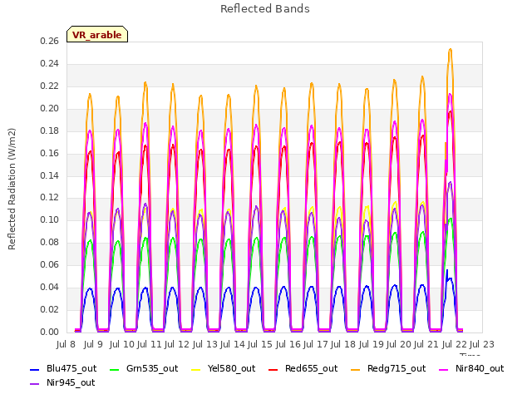Toggle Blu475_out legend entry

pos(63,368)
